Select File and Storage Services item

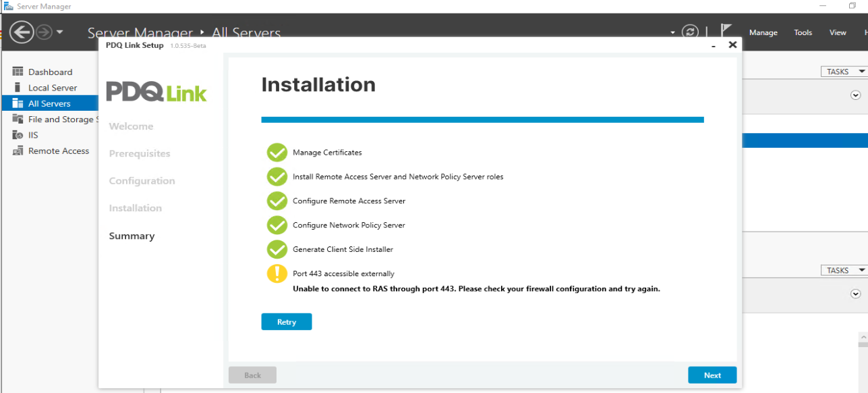61,120
